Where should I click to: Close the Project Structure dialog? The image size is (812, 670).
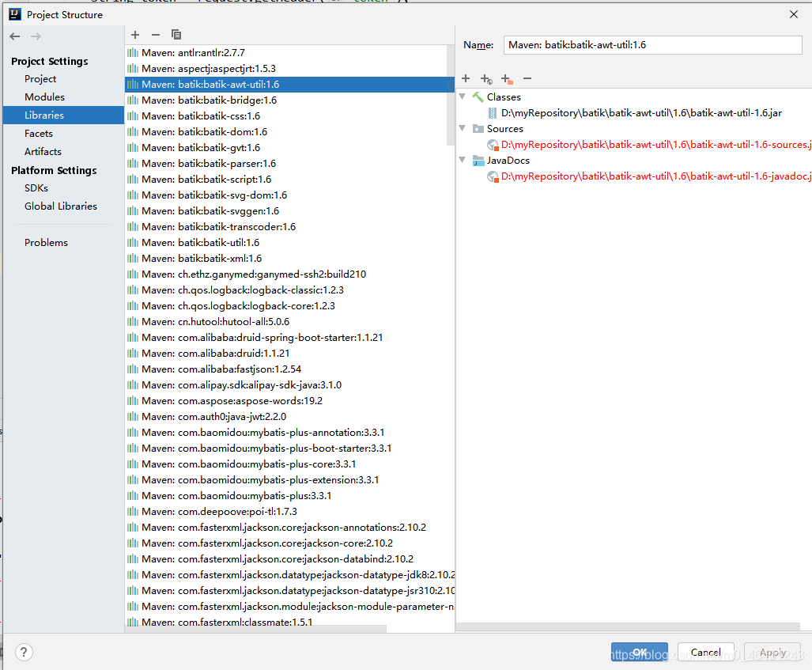point(793,14)
